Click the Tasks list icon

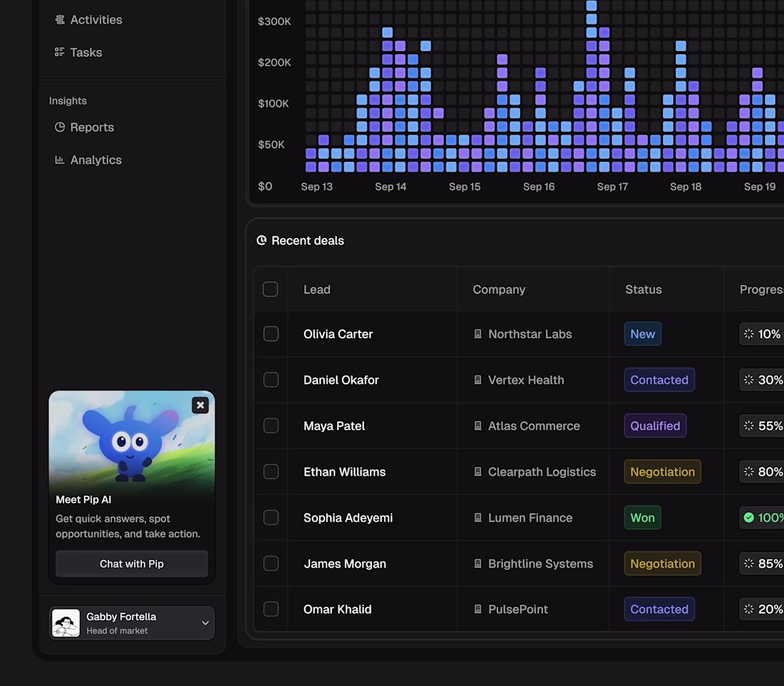60,52
